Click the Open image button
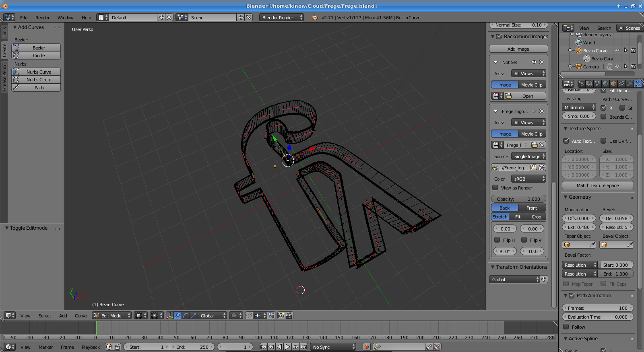The height and width of the screenshot is (352, 644). (x=525, y=96)
